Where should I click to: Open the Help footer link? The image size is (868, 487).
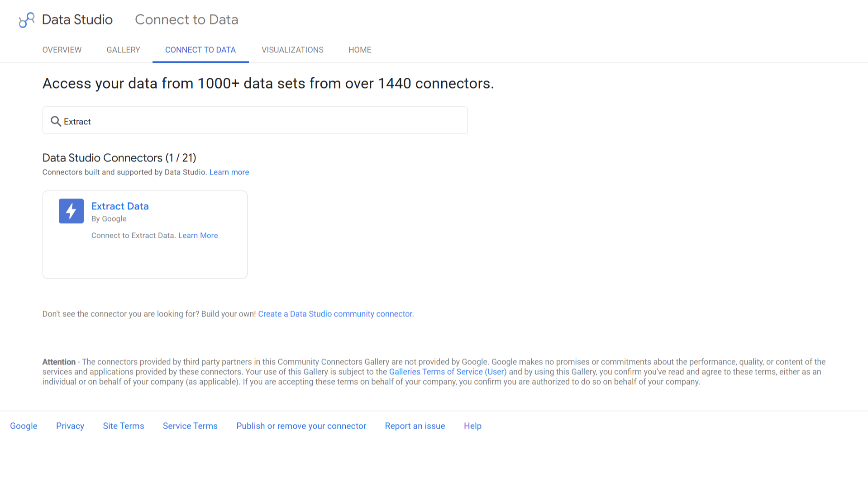coord(472,426)
